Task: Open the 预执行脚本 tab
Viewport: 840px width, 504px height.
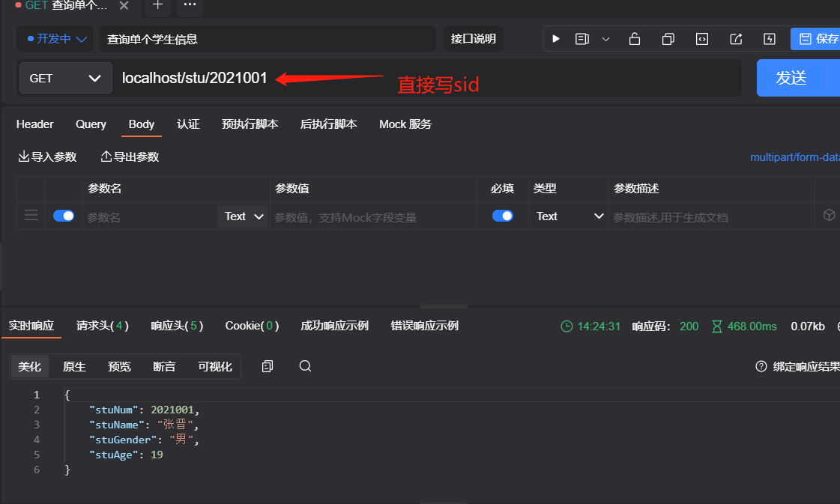Action: (x=250, y=124)
